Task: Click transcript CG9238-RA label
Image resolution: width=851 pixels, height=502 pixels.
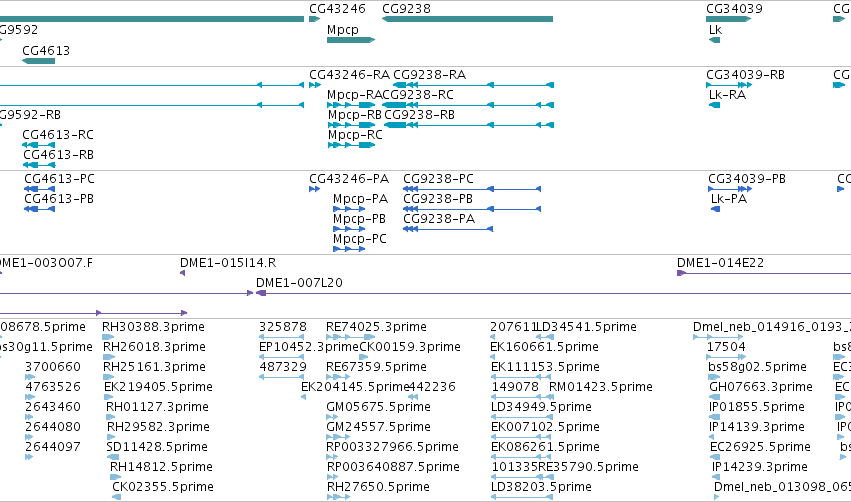Action: (x=429, y=75)
